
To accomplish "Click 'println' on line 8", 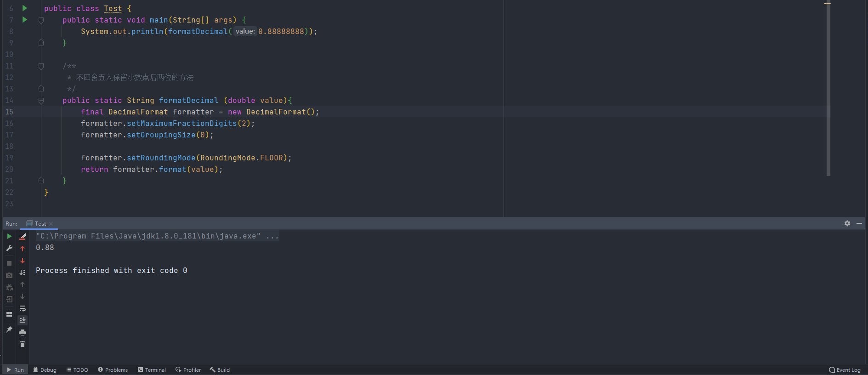I will pos(148,32).
